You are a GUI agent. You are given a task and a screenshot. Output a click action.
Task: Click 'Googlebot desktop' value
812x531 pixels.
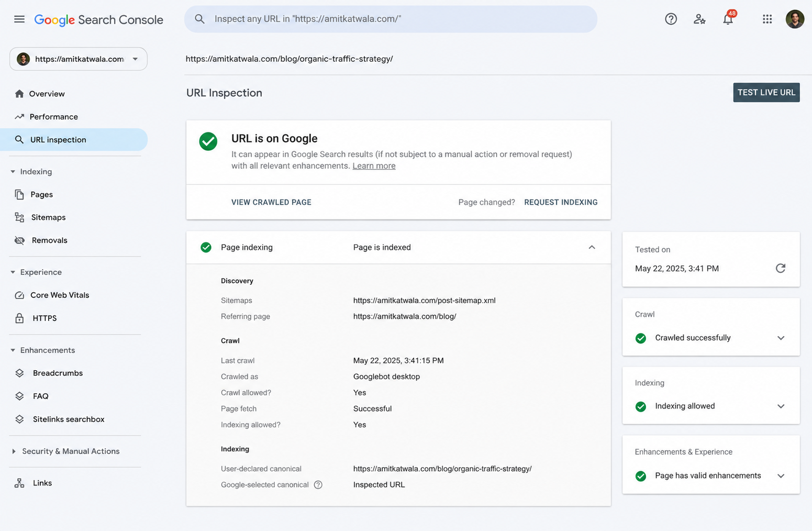coord(386,377)
